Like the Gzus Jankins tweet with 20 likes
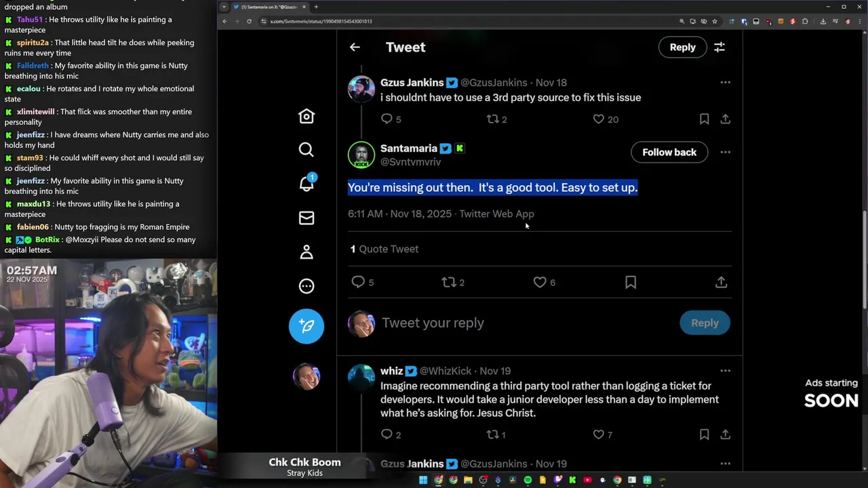Image resolution: width=868 pixels, height=488 pixels. click(598, 119)
